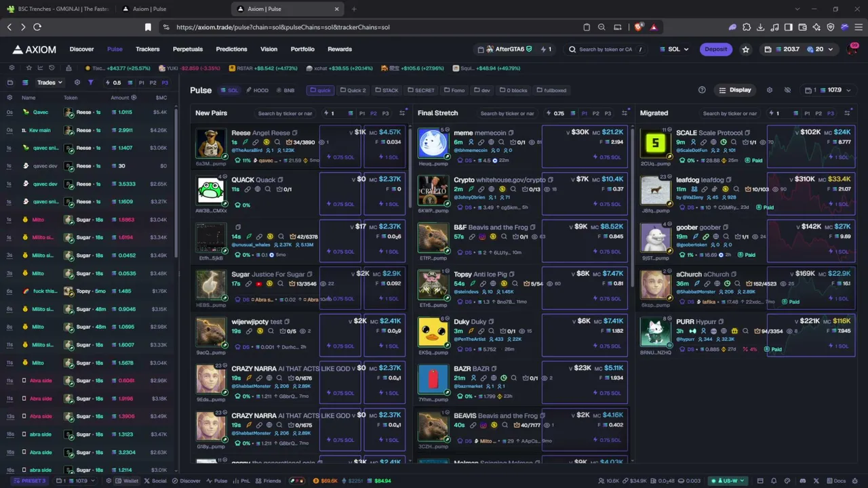Open the Predictions nav tab
The image size is (868, 488).
coord(231,49)
